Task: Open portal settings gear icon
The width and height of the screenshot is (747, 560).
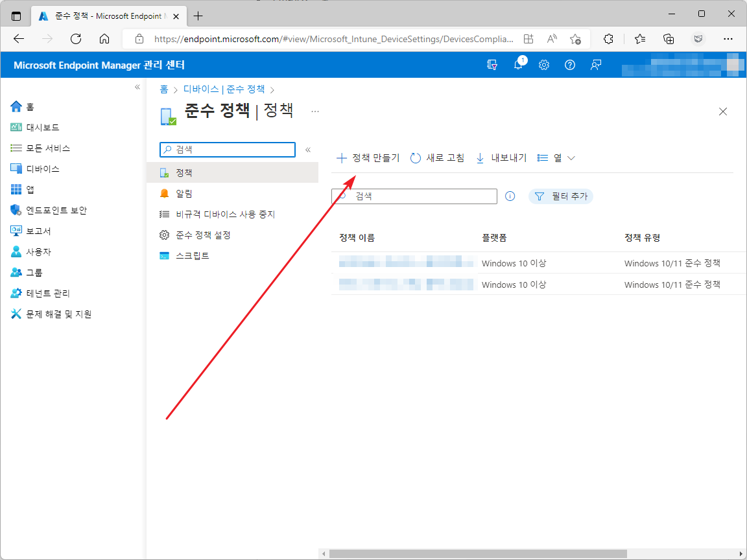Action: point(544,65)
